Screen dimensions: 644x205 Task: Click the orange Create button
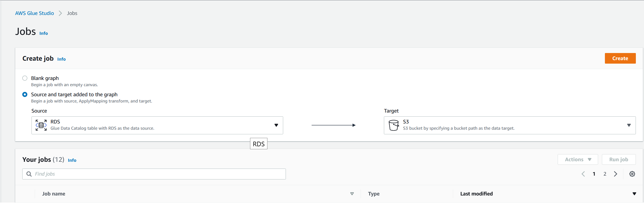point(620,58)
